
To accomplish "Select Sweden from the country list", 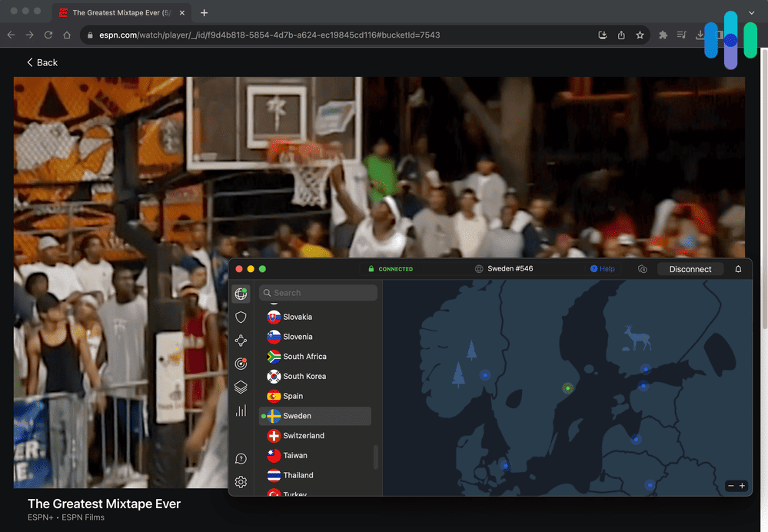I will (300, 415).
